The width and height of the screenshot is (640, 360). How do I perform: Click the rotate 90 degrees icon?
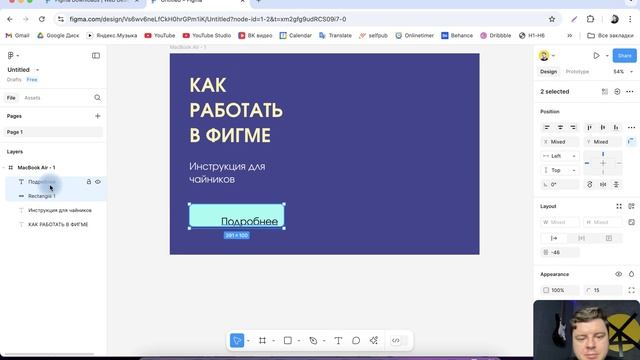pyautogui.click(x=589, y=184)
